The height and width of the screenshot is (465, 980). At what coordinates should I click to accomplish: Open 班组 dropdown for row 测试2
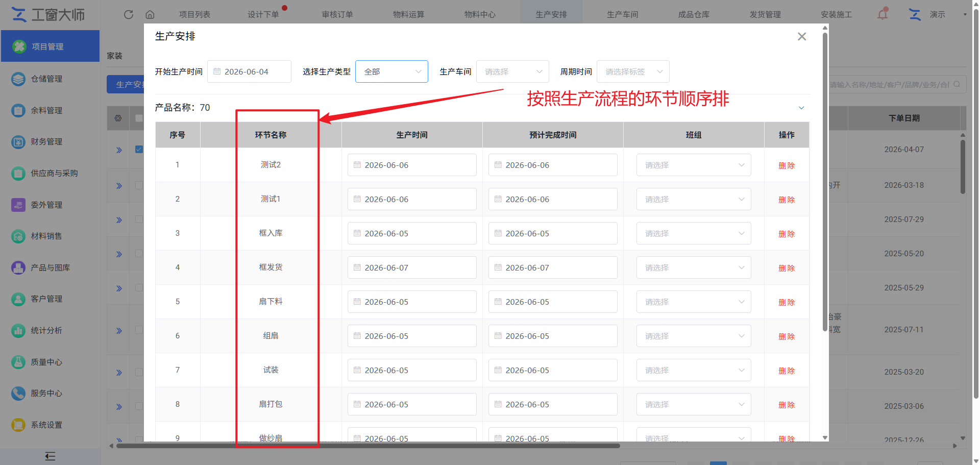[694, 165]
